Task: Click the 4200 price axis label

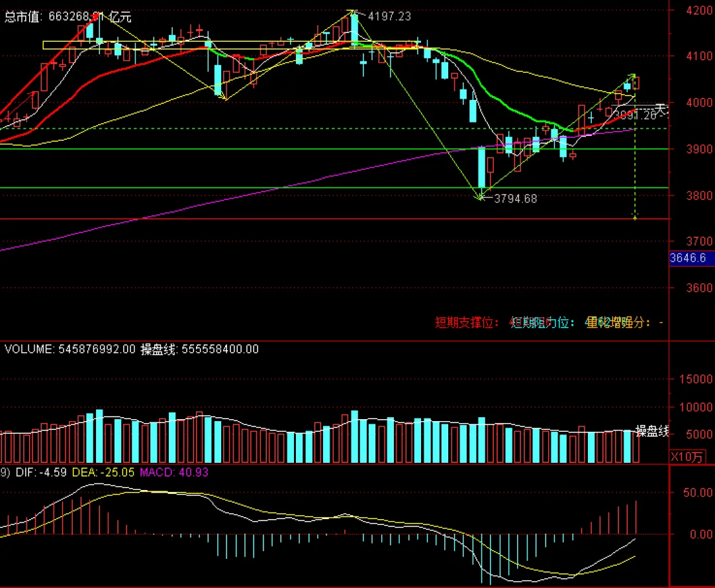Action: pyautogui.click(x=700, y=11)
